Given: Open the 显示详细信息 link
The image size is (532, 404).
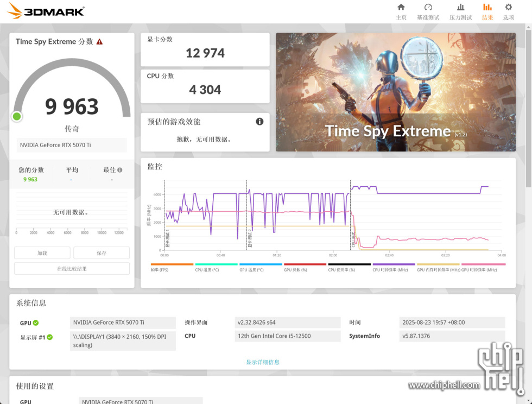Looking at the screenshot, I should 263,362.
